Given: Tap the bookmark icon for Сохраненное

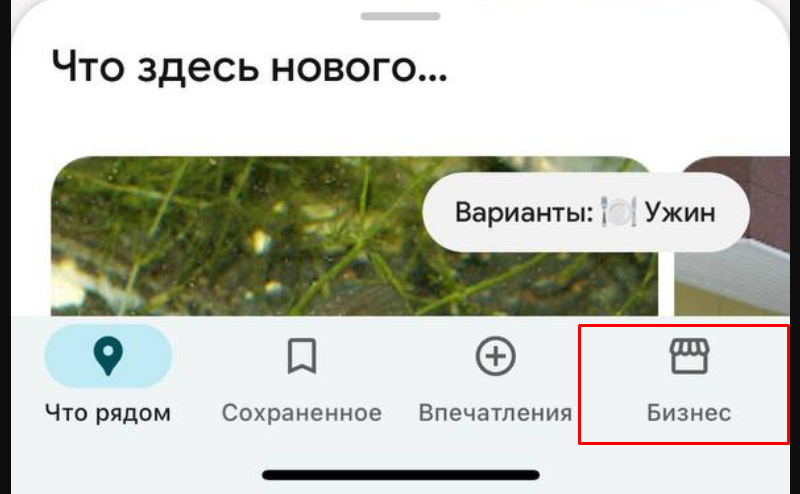Looking at the screenshot, I should [x=302, y=356].
